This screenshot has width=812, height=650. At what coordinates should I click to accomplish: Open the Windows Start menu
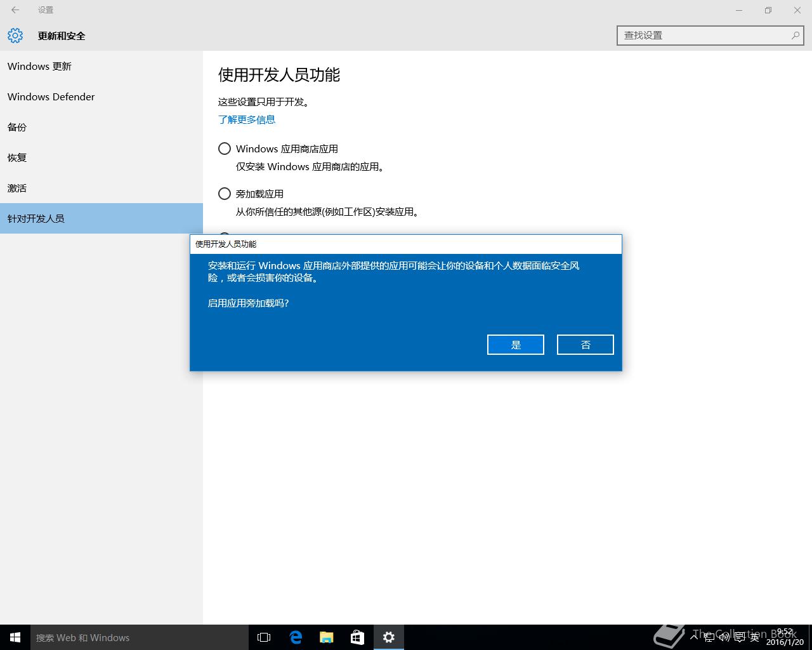[15, 637]
